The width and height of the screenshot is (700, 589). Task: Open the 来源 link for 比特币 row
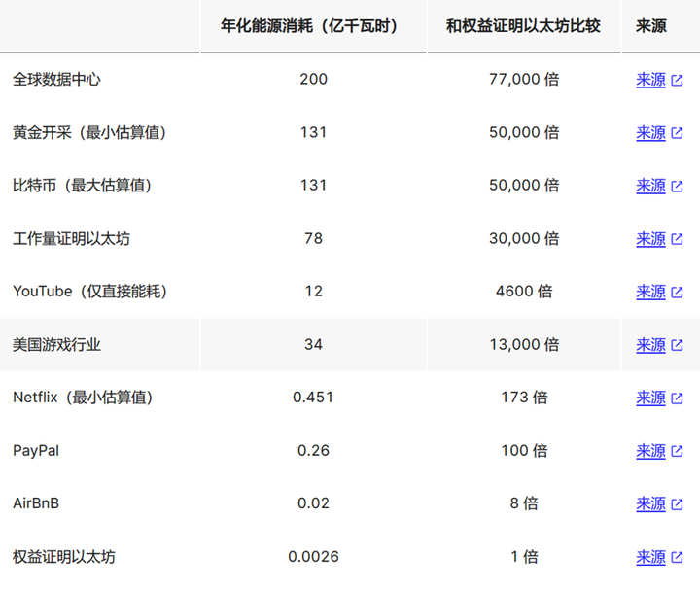point(650,186)
